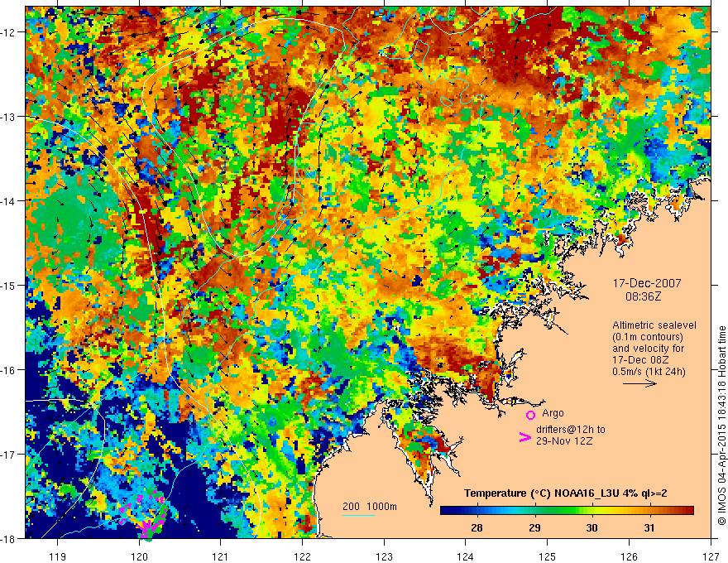
Task: Click the colorbar tick label 31
Action: 649,527
